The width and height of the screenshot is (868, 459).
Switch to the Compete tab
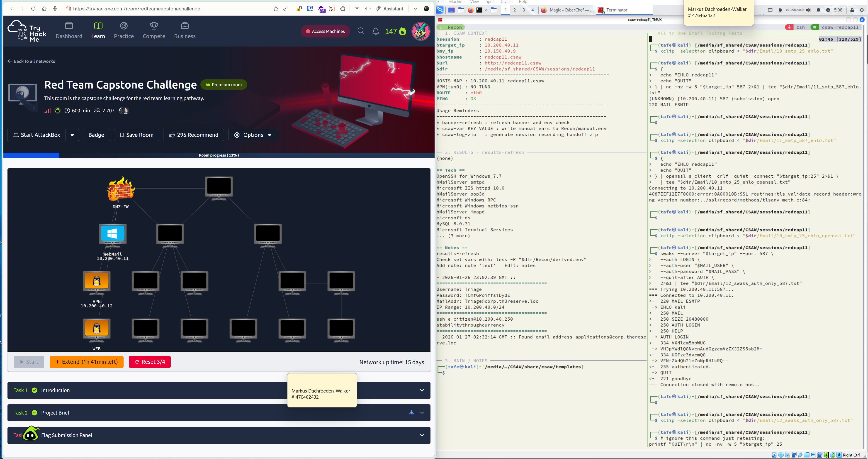154,30
